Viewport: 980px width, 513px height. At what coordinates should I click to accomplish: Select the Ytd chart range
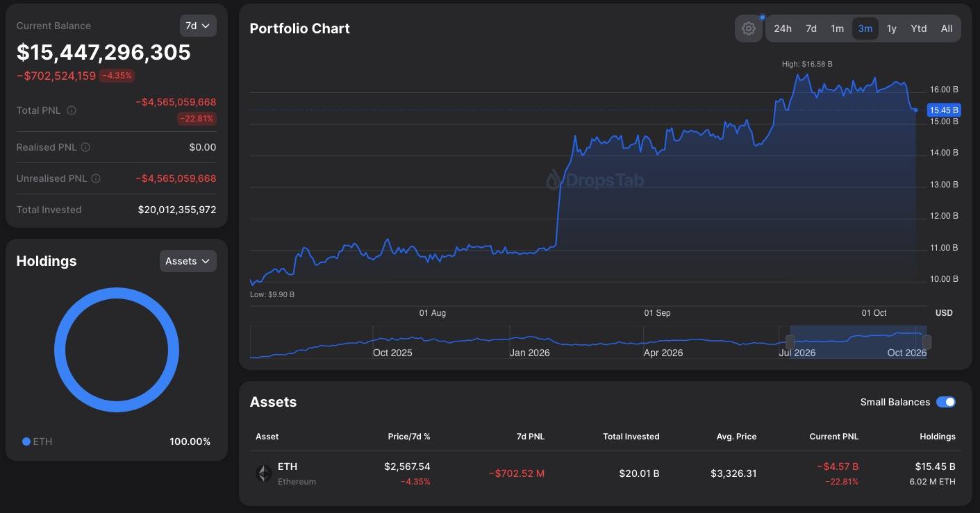point(919,28)
